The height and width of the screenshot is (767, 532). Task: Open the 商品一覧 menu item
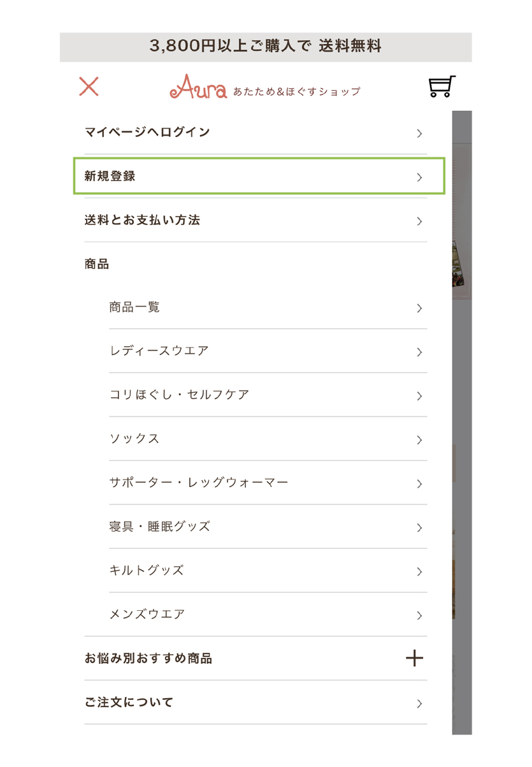[x=268, y=308]
